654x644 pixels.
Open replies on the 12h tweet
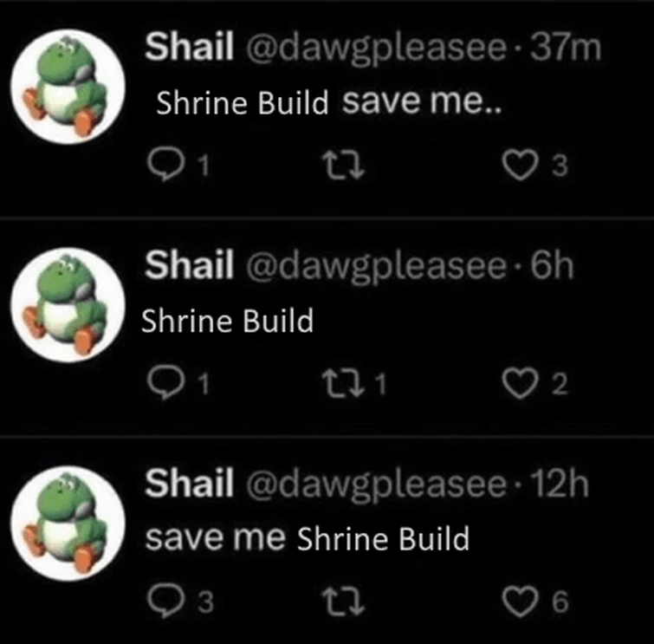(166, 602)
